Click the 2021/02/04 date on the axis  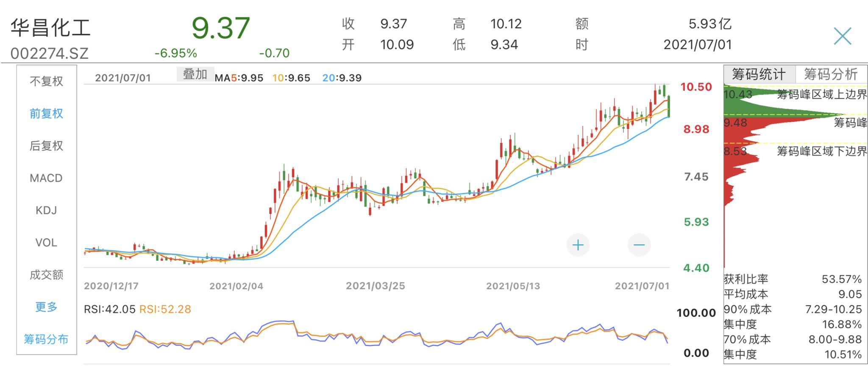coord(236,286)
